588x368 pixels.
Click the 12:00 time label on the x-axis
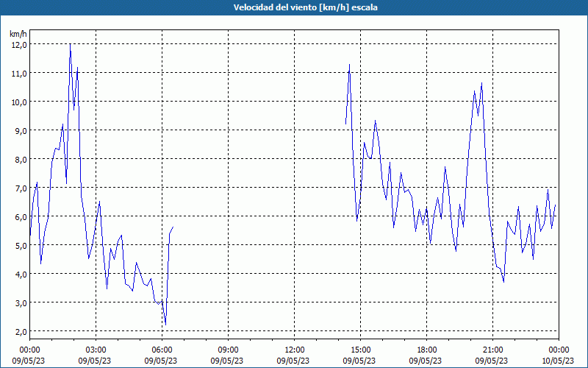point(295,350)
